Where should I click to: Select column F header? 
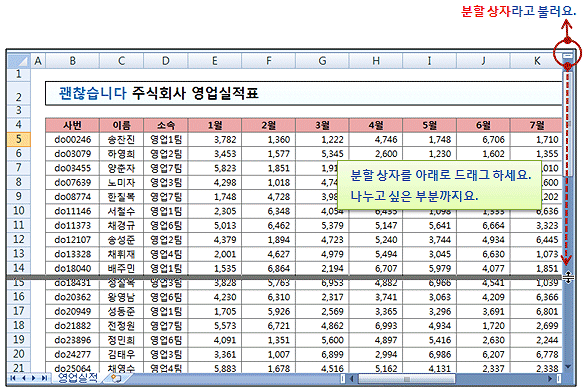[x=269, y=61]
